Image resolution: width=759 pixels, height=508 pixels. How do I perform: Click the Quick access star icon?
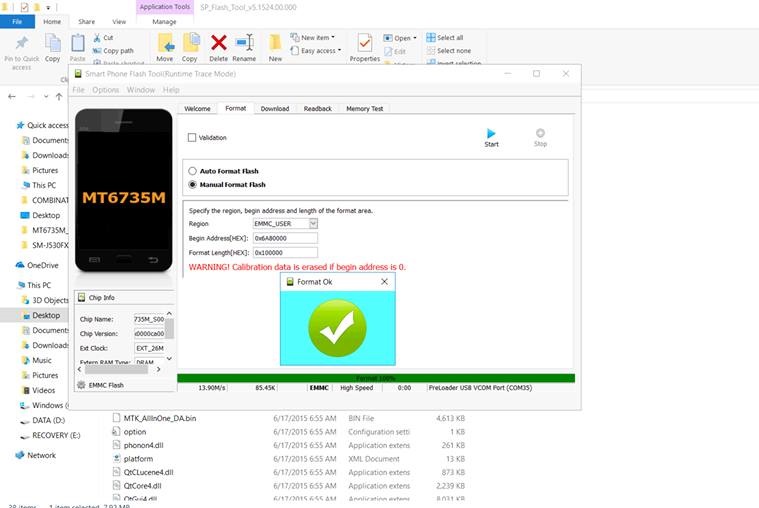20,125
